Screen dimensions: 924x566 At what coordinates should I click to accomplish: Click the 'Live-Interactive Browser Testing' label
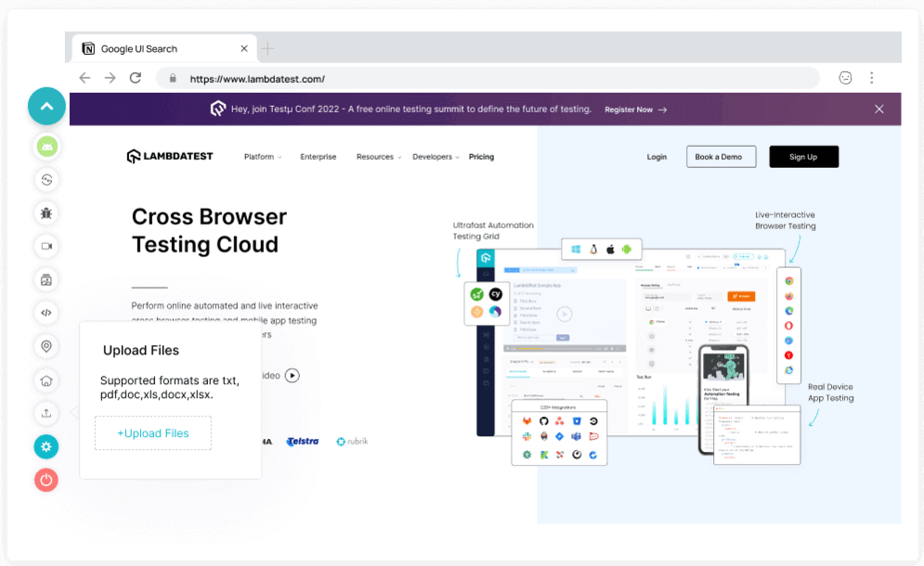pos(786,220)
